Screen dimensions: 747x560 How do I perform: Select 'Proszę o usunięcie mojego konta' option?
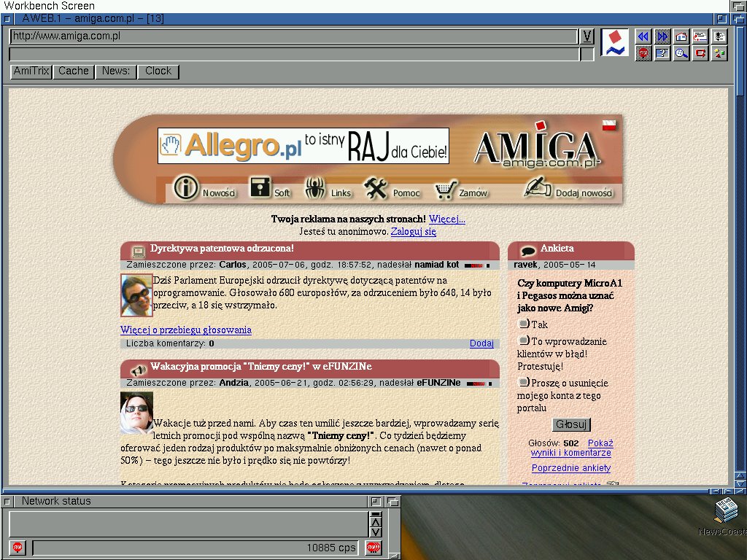(x=524, y=382)
